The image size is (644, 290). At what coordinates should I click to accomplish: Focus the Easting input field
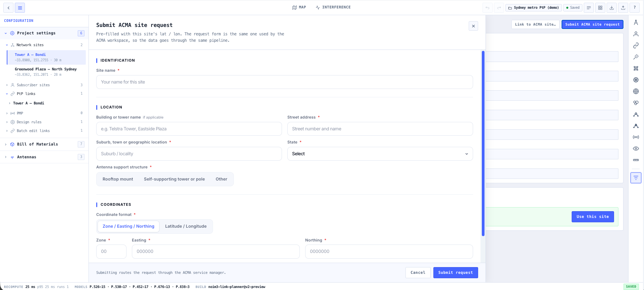click(216, 252)
